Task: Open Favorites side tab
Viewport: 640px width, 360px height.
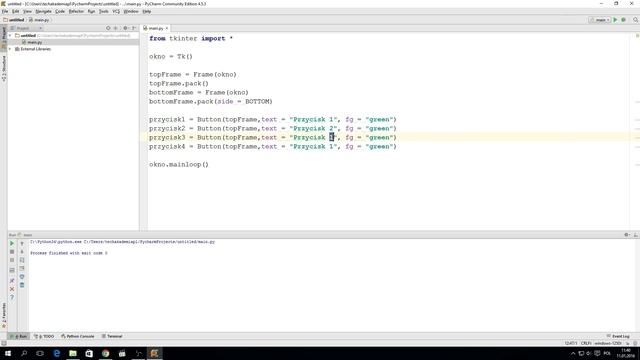Action: click(x=4, y=315)
